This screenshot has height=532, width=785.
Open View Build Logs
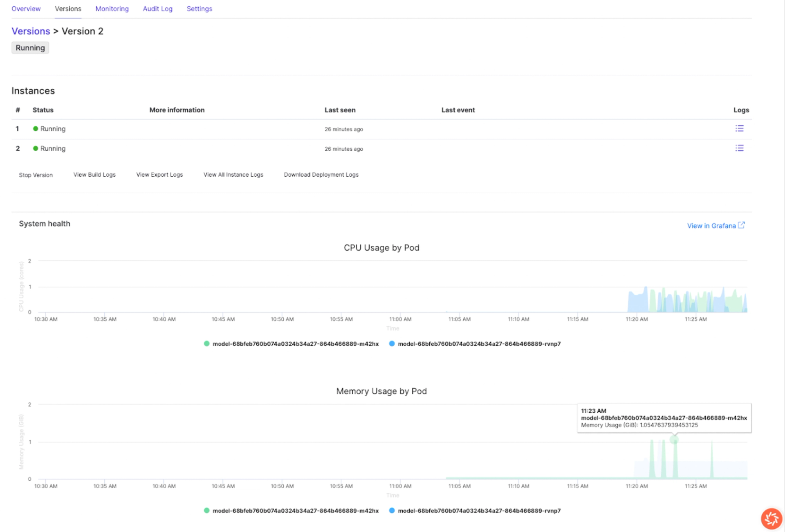[x=94, y=175]
